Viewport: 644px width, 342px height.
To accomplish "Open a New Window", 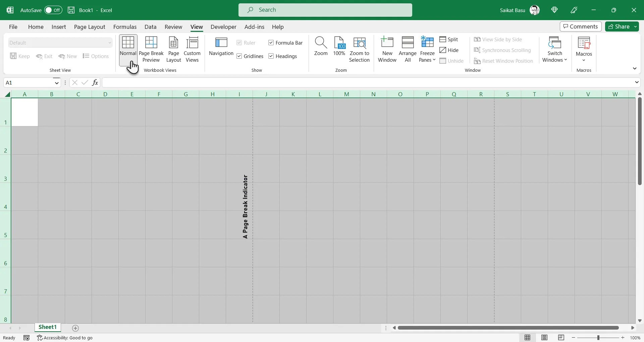I will [387, 49].
